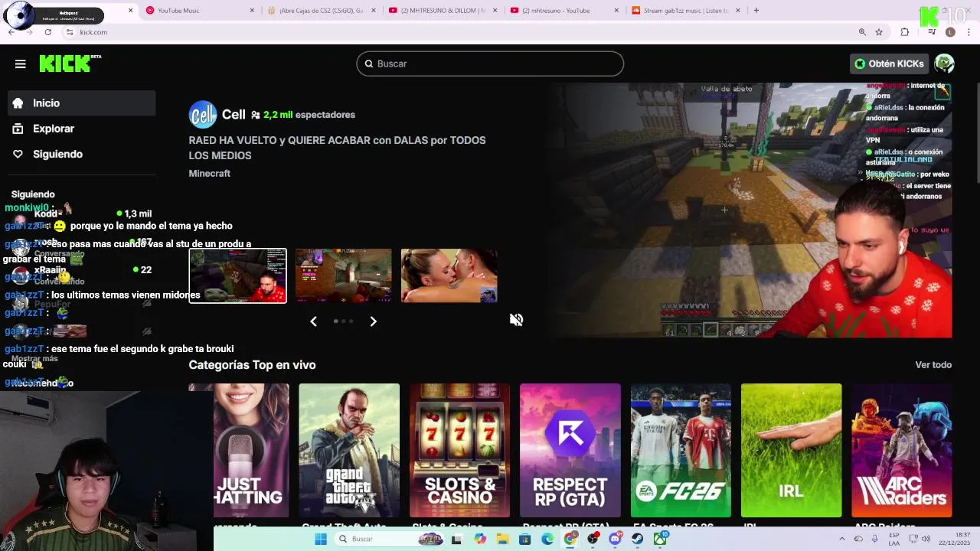Viewport: 980px width, 551px height.
Task: Open File Explorer from taskbar
Action: pos(502,540)
